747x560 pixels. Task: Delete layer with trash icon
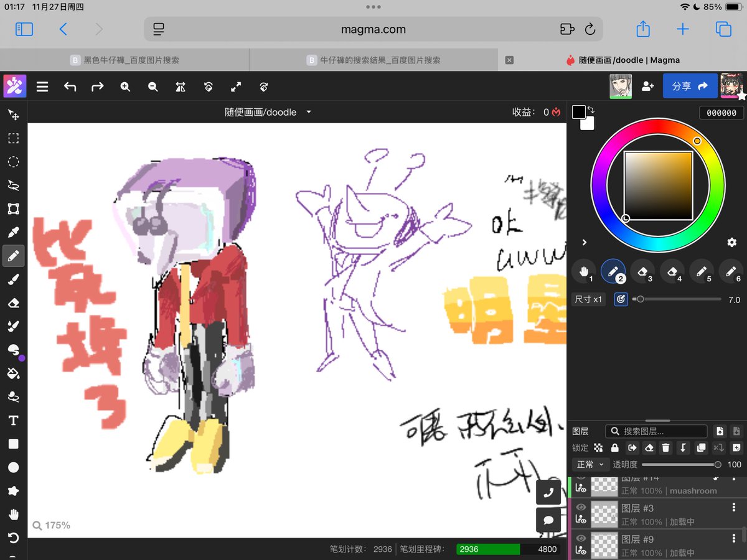pyautogui.click(x=666, y=447)
